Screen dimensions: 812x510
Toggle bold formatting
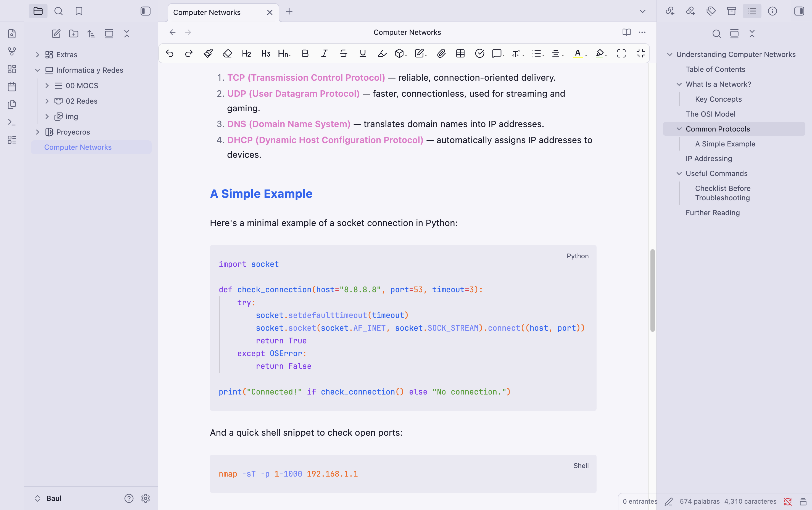coord(305,53)
